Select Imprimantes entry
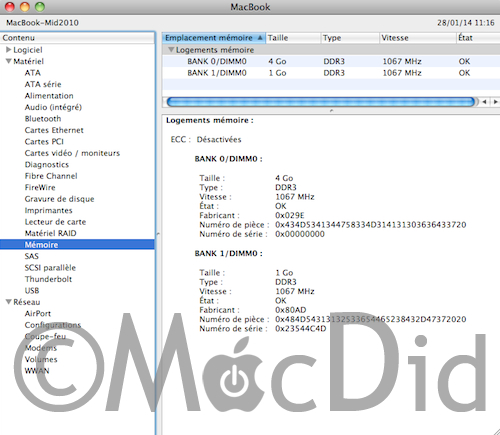The height and width of the screenshot is (435, 500). point(48,211)
